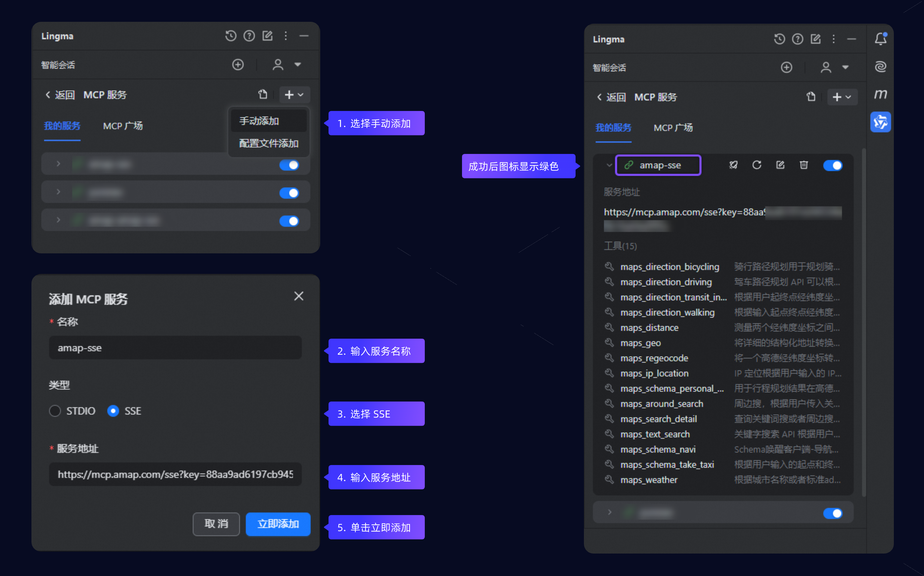The height and width of the screenshot is (576, 924).
Task: Click the edit/compose icon in right Lingma header
Action: (816, 39)
